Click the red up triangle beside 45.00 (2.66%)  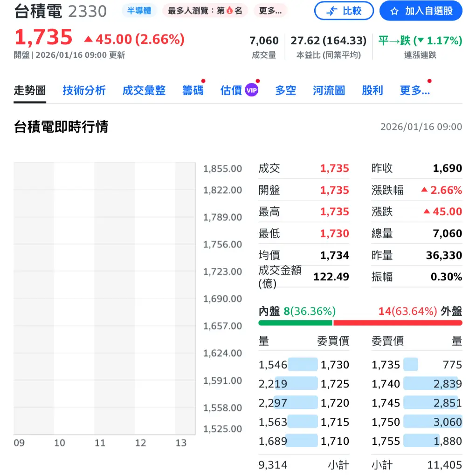pyautogui.click(x=88, y=40)
